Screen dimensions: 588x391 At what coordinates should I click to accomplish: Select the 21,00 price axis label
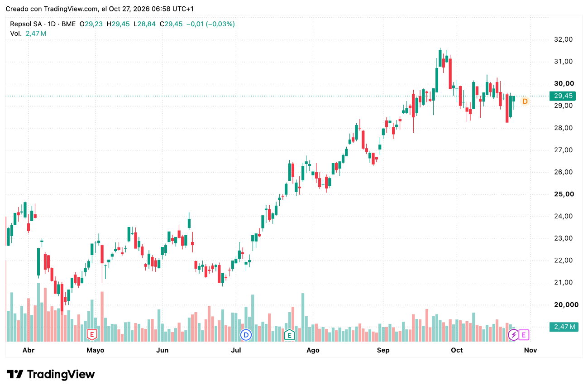click(564, 282)
